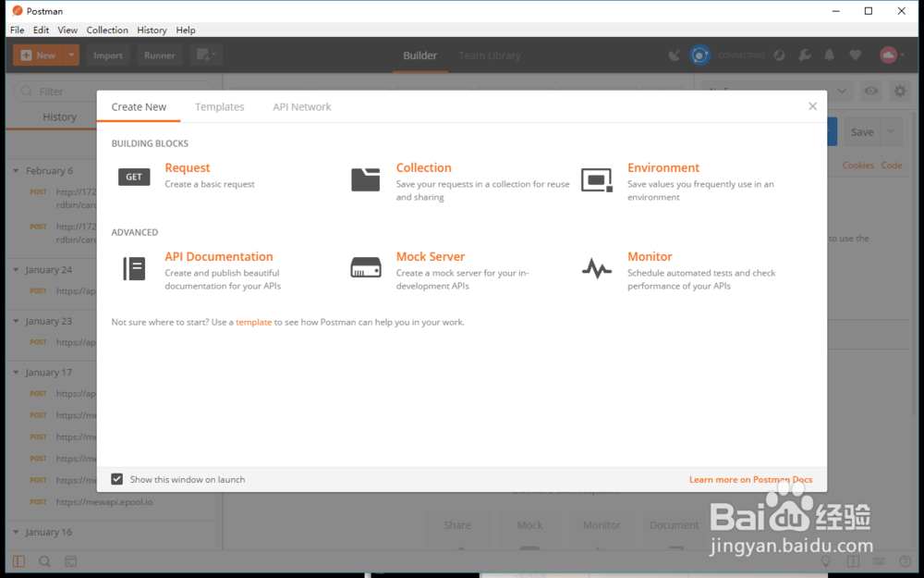The image size is (924, 578).
Task: Click the Request title link
Action: click(x=188, y=167)
